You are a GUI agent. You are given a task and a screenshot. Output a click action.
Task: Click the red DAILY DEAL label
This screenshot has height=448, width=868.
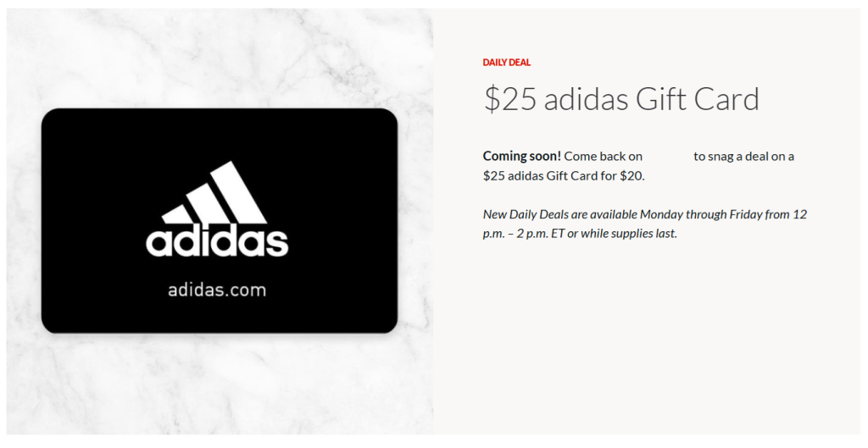(507, 63)
